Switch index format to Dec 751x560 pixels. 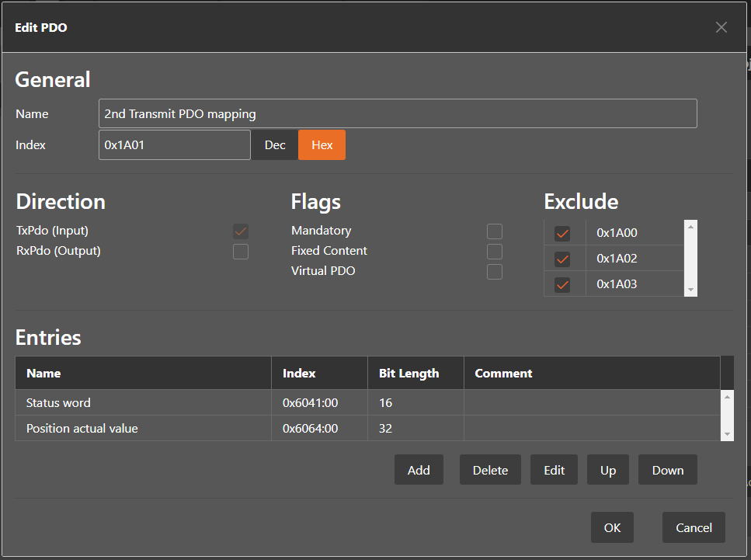275,145
